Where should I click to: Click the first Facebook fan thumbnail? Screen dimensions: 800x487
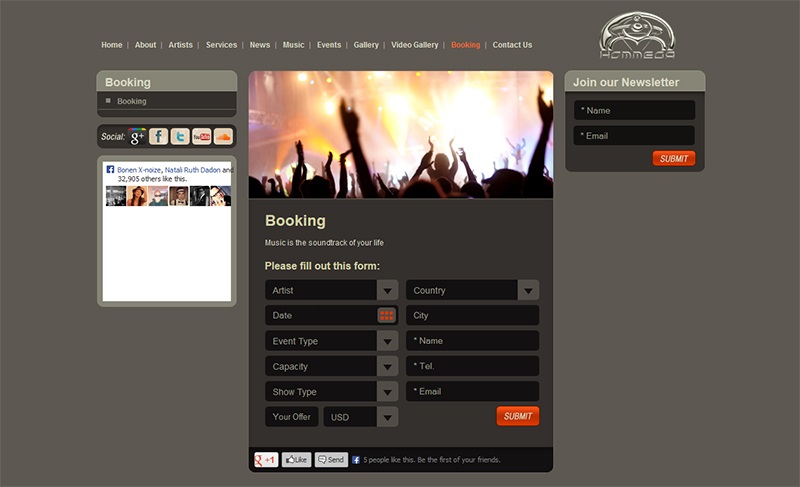pos(116,196)
